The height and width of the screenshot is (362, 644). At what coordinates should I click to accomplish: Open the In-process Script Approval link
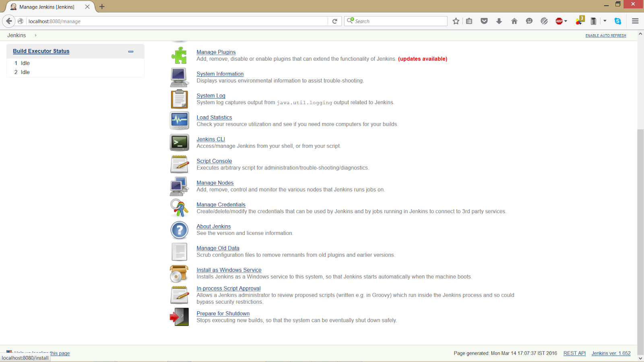228,288
